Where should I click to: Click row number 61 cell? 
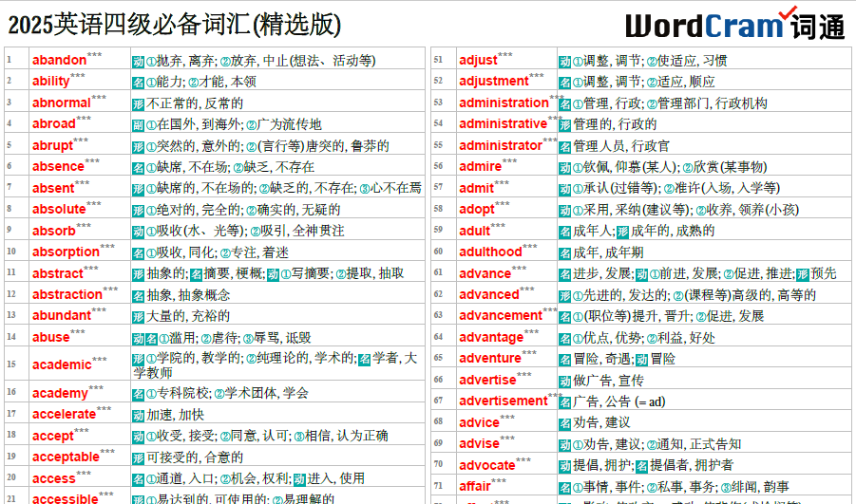tap(444, 272)
